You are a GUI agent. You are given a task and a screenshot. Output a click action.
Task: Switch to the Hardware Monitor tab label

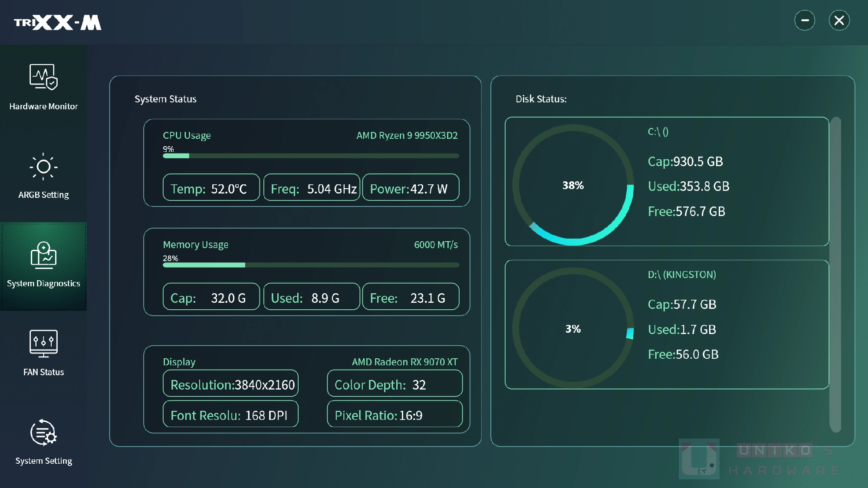(x=43, y=106)
